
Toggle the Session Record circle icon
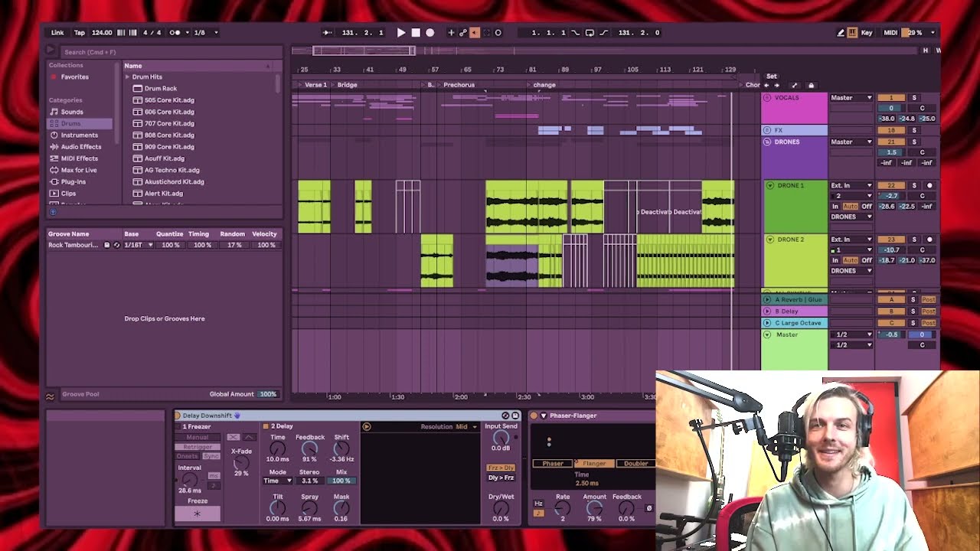(498, 33)
